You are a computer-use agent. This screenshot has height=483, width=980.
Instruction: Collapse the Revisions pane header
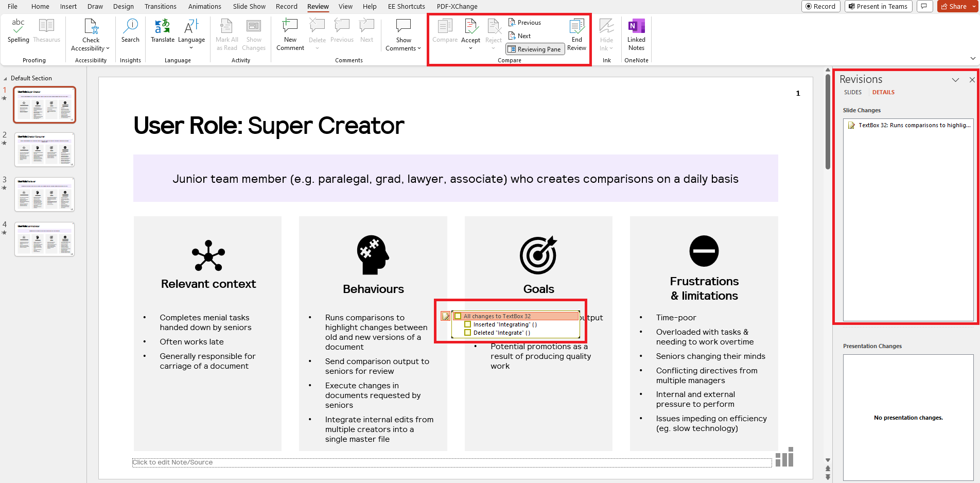[x=956, y=80]
